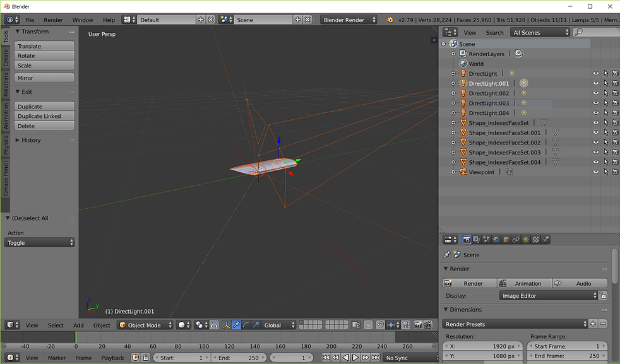The width and height of the screenshot is (620, 364).
Task: Click the lamp data icon next to DirectLight.001
Action: [x=523, y=83]
